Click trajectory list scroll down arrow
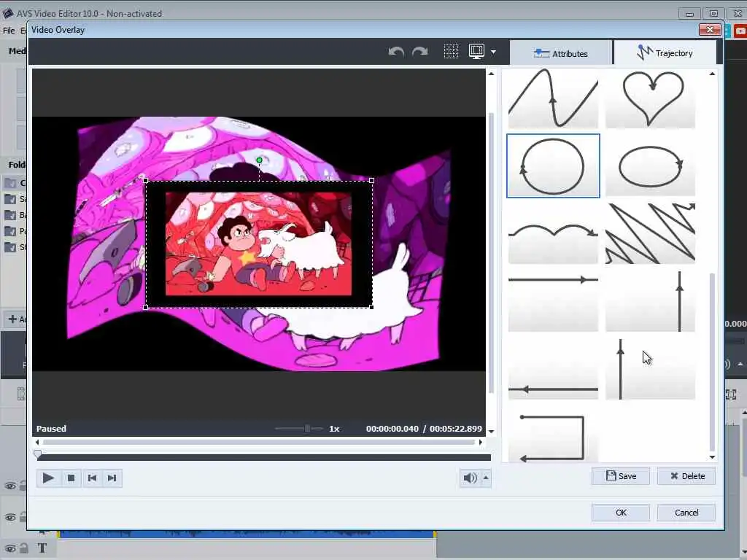The height and width of the screenshot is (560, 747). click(x=712, y=457)
